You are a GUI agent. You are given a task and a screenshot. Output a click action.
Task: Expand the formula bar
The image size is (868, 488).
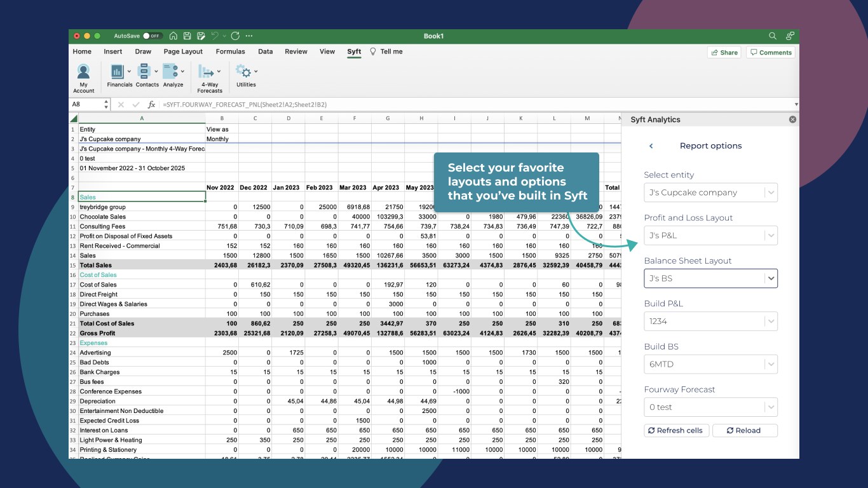[x=796, y=104]
